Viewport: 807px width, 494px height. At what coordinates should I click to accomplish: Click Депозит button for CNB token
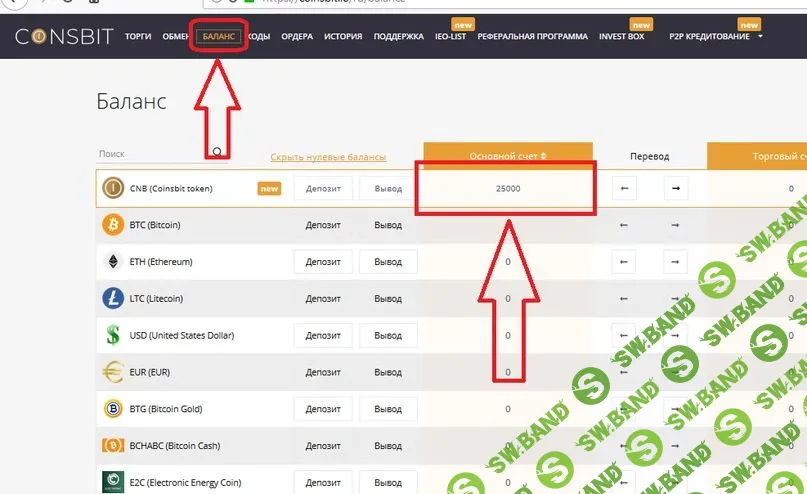323,188
